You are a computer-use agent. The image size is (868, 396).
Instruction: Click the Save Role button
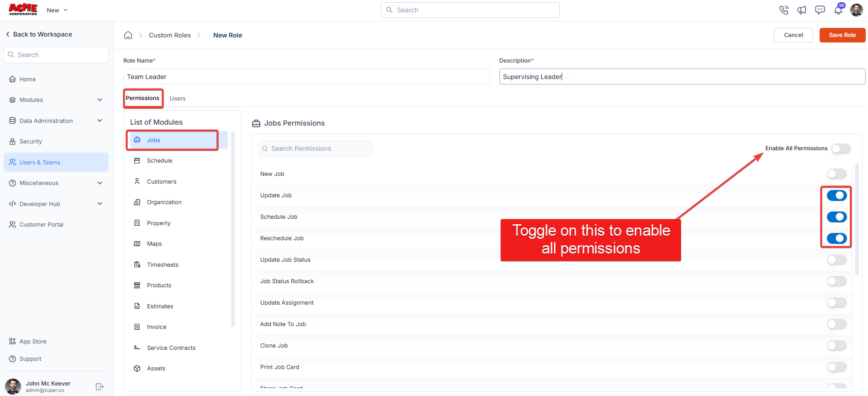coord(842,35)
